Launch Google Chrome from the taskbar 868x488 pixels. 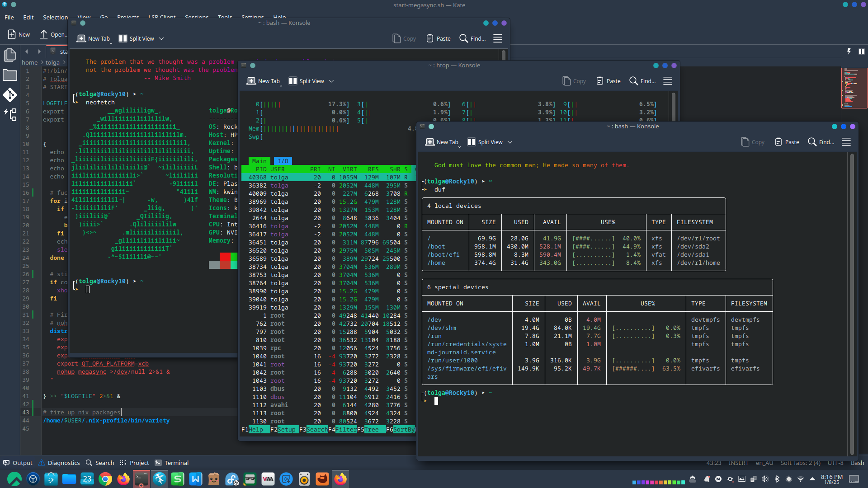point(105,479)
